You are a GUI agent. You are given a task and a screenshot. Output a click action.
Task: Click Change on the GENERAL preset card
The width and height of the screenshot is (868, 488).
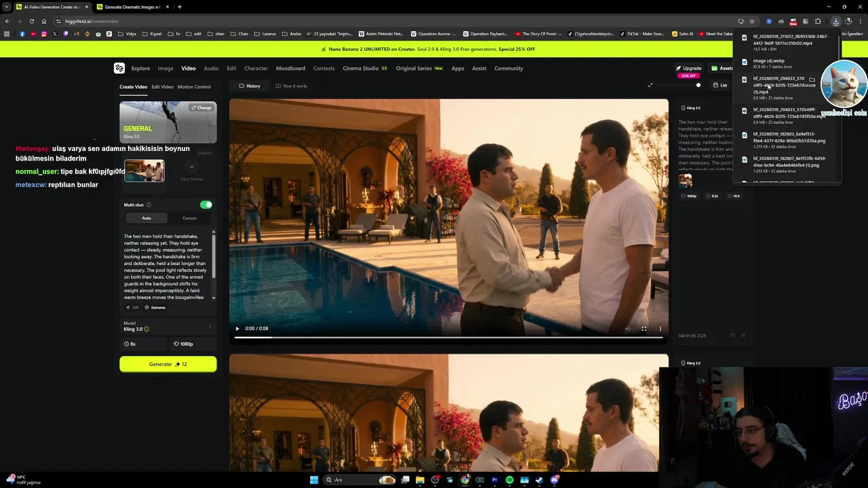point(201,108)
